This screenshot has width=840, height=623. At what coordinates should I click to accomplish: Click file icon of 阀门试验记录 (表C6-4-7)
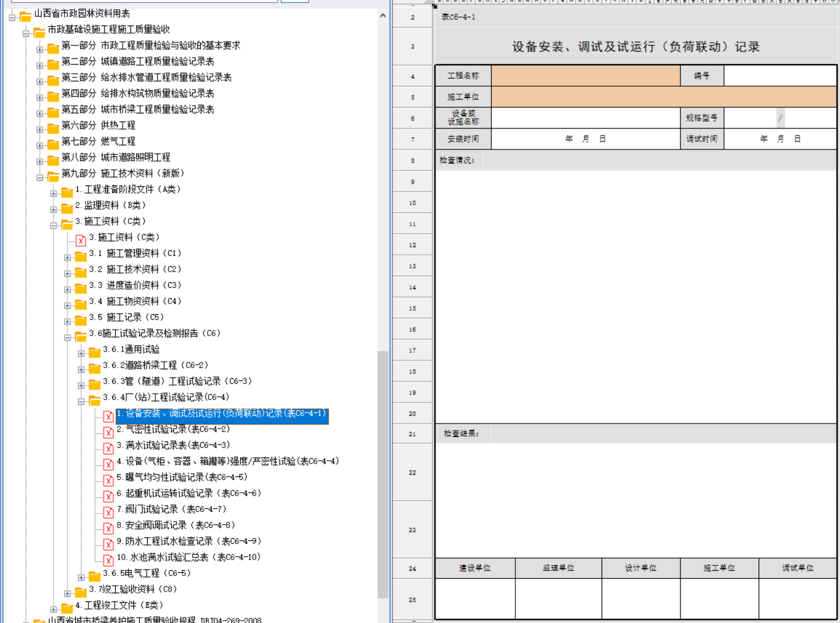(x=108, y=512)
